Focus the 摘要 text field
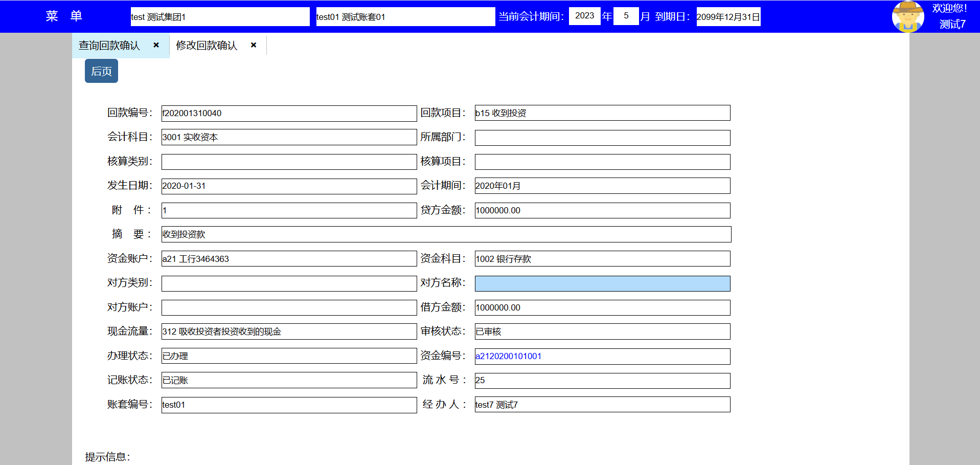 (446, 234)
